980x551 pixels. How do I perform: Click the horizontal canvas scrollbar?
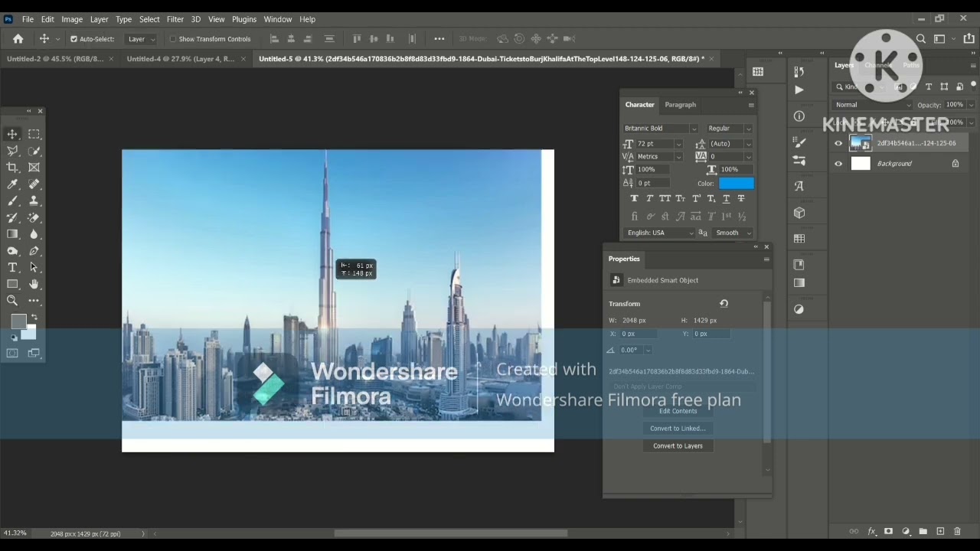coord(450,533)
